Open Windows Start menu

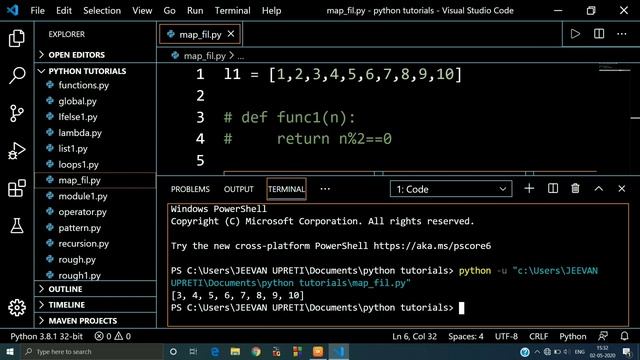(x=10, y=351)
